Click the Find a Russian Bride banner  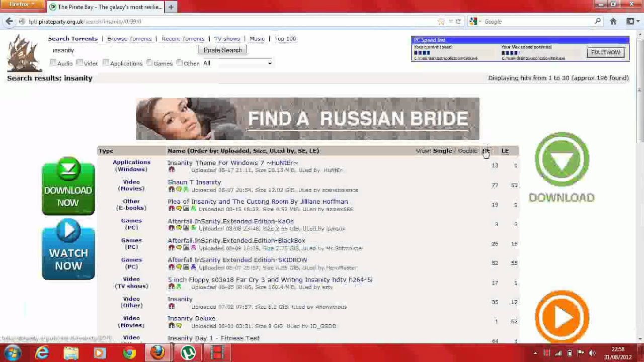coord(307,119)
